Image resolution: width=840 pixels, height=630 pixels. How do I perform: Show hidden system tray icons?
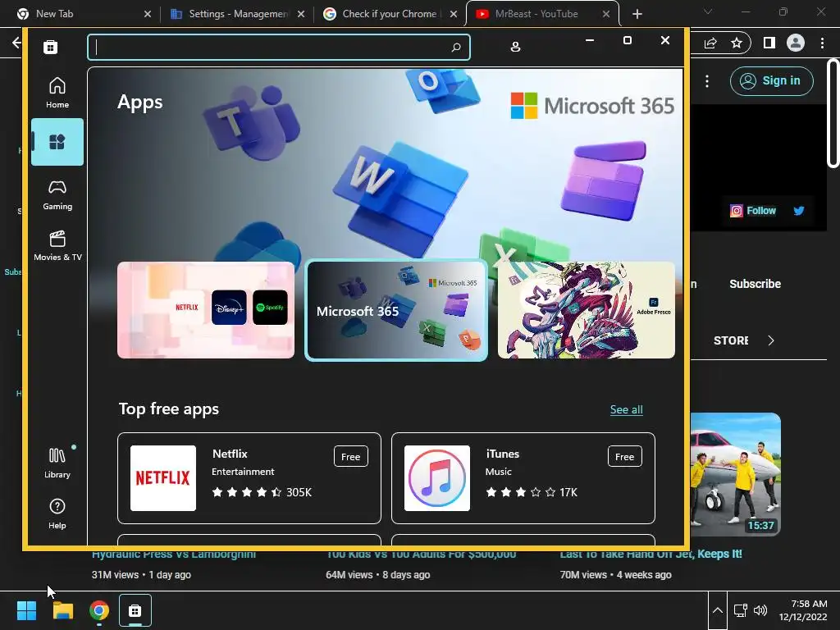tap(717, 610)
